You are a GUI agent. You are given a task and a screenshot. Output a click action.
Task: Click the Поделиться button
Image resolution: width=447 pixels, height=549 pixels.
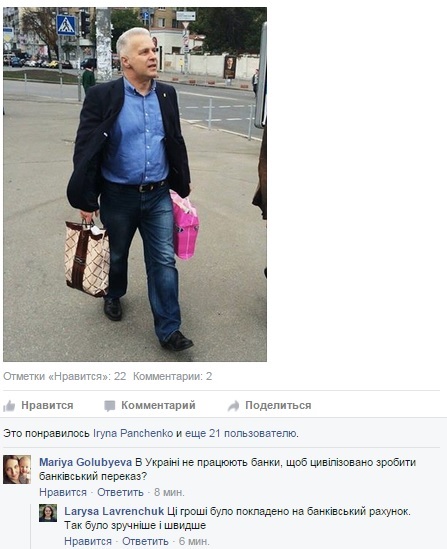pos(278,405)
